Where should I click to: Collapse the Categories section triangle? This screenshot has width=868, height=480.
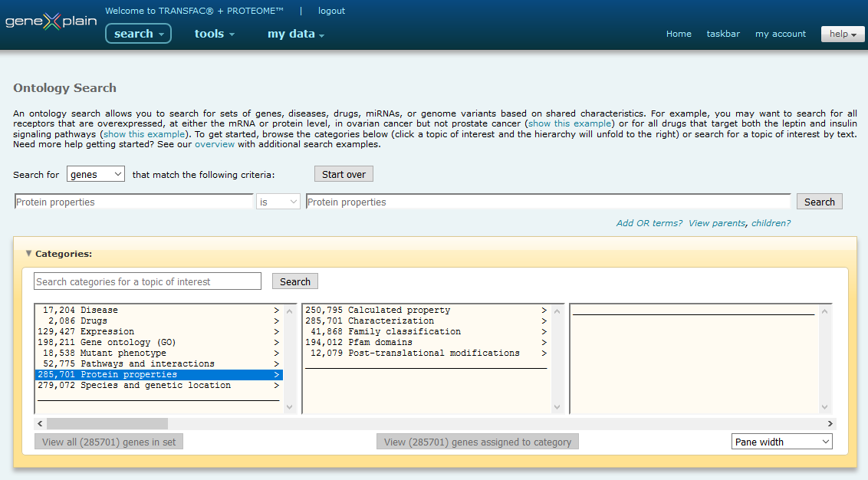coord(28,253)
